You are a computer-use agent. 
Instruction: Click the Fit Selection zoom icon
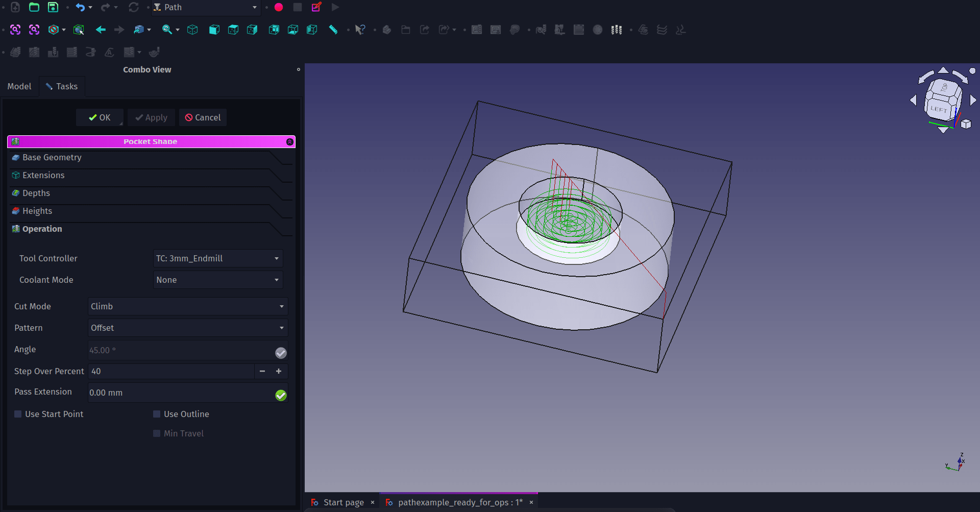pyautogui.click(x=34, y=30)
